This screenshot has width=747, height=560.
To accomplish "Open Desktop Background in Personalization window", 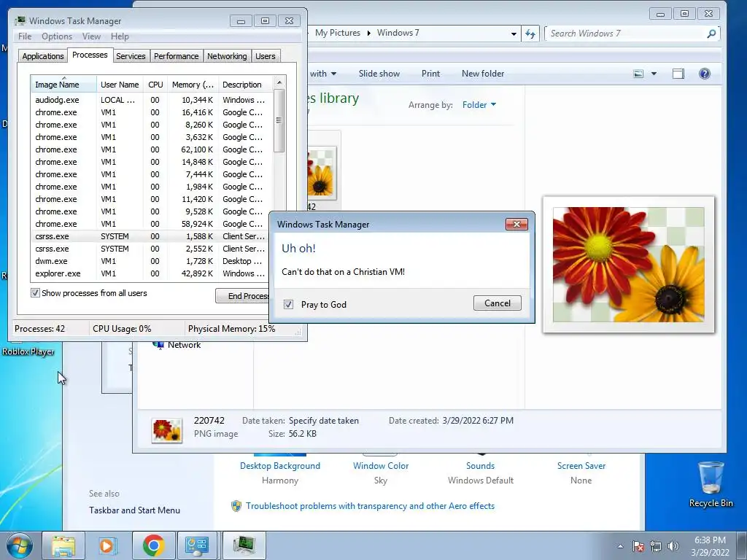I will pyautogui.click(x=280, y=466).
